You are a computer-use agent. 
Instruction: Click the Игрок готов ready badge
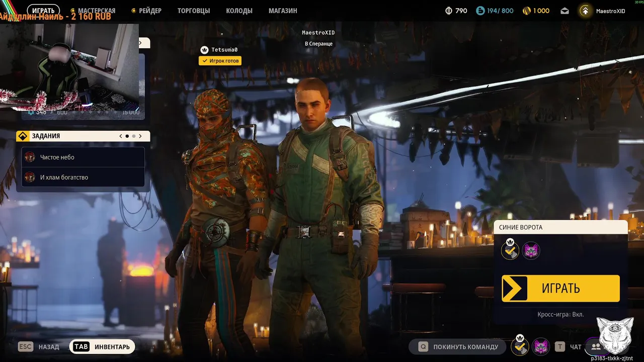pyautogui.click(x=220, y=61)
